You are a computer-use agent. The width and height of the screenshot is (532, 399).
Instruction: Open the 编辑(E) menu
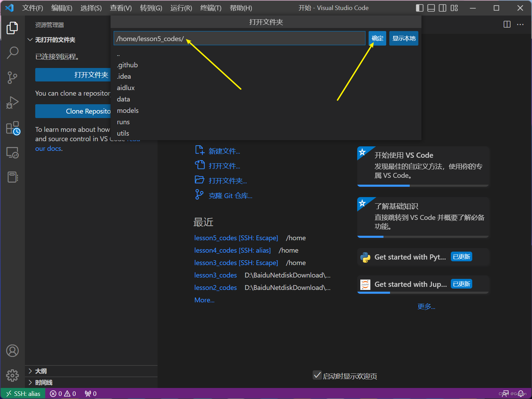(62, 8)
